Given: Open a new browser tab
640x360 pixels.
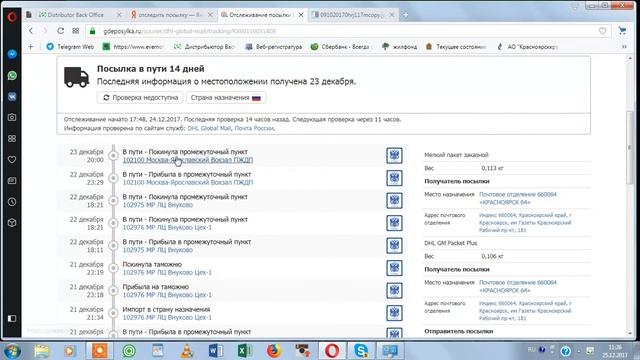Looking at the screenshot, I should tap(404, 15).
